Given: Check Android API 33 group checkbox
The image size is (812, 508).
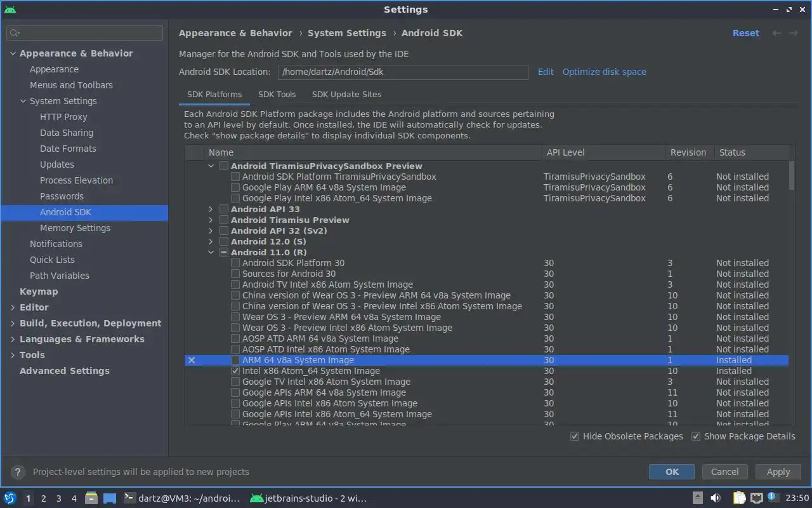Looking at the screenshot, I should pos(224,209).
